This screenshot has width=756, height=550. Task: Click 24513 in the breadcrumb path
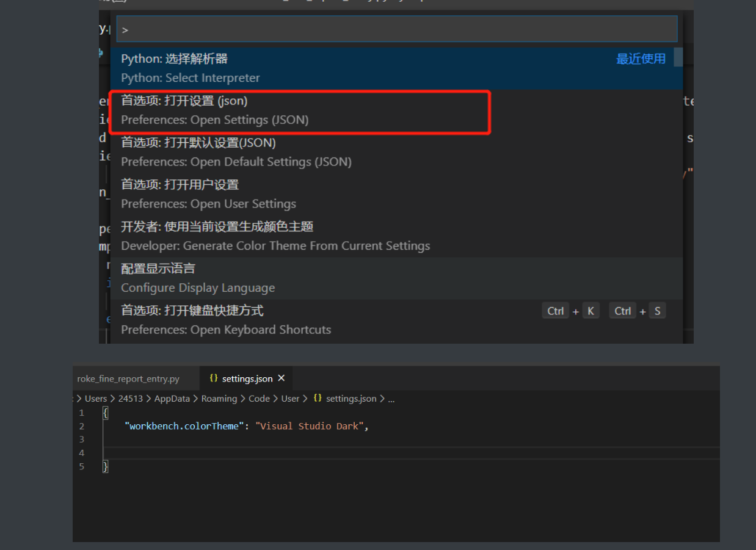click(131, 399)
